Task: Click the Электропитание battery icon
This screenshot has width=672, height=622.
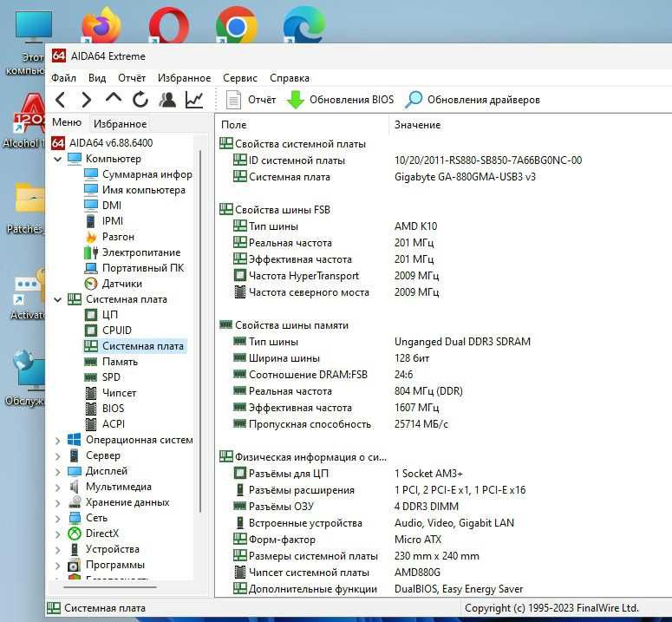Action: click(x=91, y=252)
